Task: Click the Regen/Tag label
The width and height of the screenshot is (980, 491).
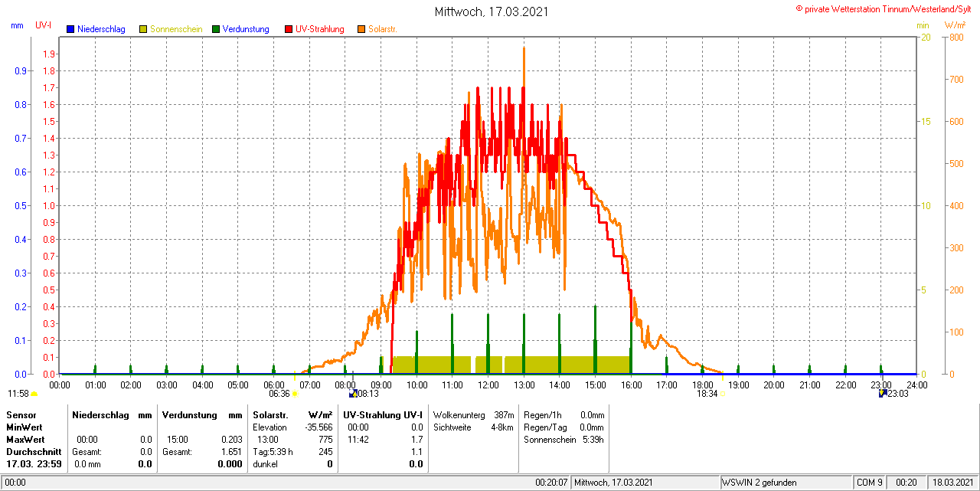Action: pos(545,427)
